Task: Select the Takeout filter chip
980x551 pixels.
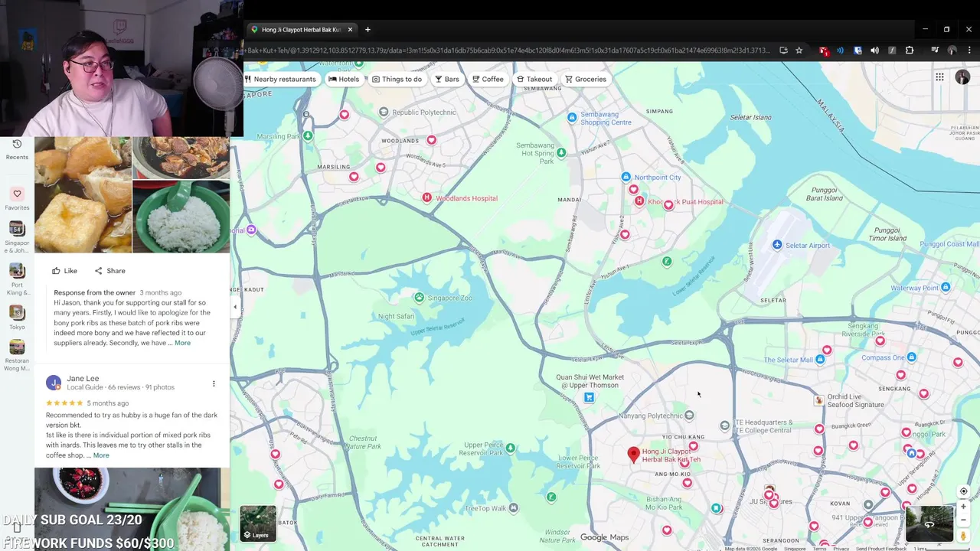Action: [534, 79]
